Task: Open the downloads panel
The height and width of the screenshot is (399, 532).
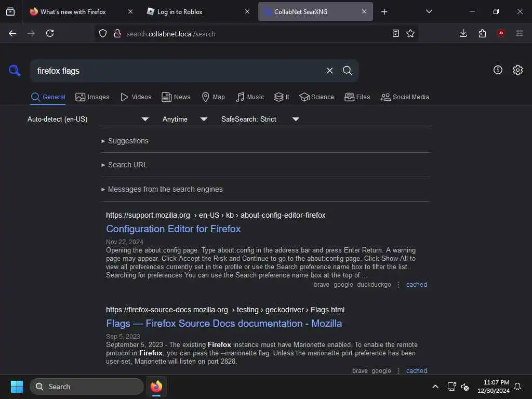Action: pos(463,33)
